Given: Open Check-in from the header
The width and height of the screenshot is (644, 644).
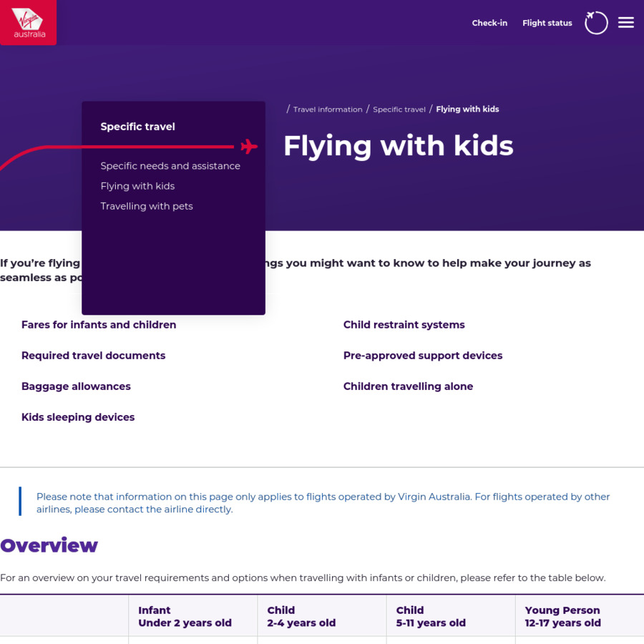Looking at the screenshot, I should point(489,23).
